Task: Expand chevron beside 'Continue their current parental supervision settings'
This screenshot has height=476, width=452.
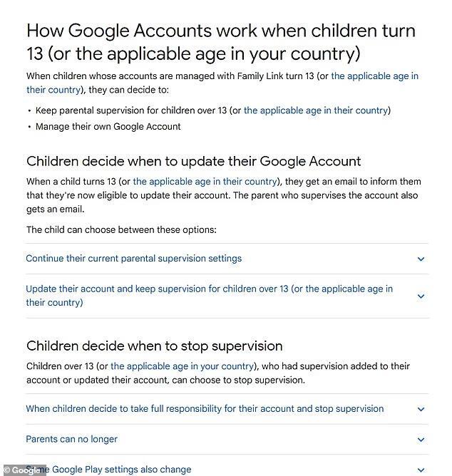Action: coord(421,259)
